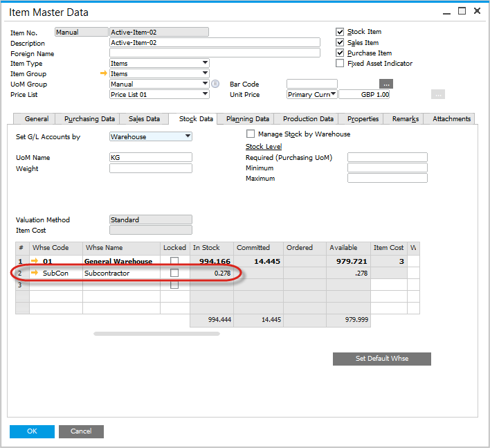Click the OK button
This screenshot has height=448, width=490.
coord(32,431)
